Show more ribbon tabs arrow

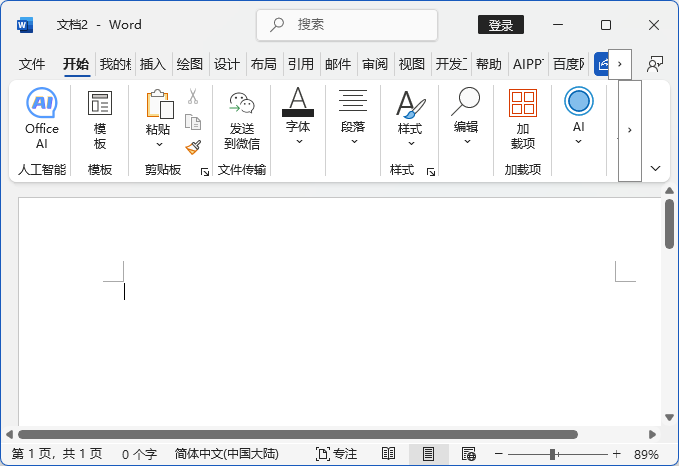coord(620,64)
